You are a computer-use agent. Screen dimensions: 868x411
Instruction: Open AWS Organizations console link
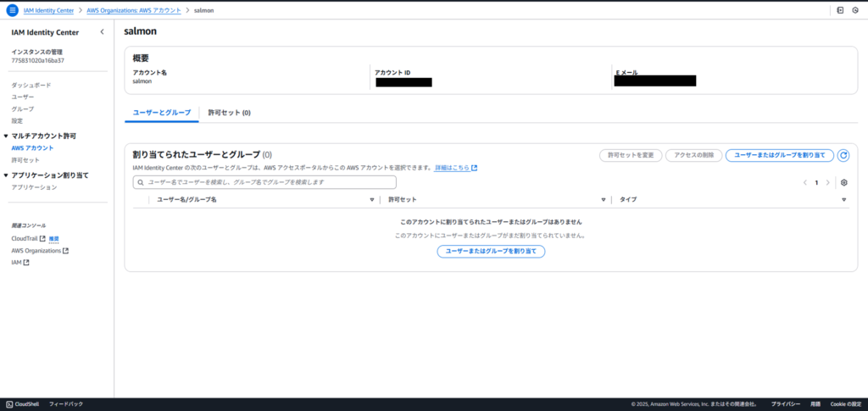pyautogui.click(x=36, y=251)
